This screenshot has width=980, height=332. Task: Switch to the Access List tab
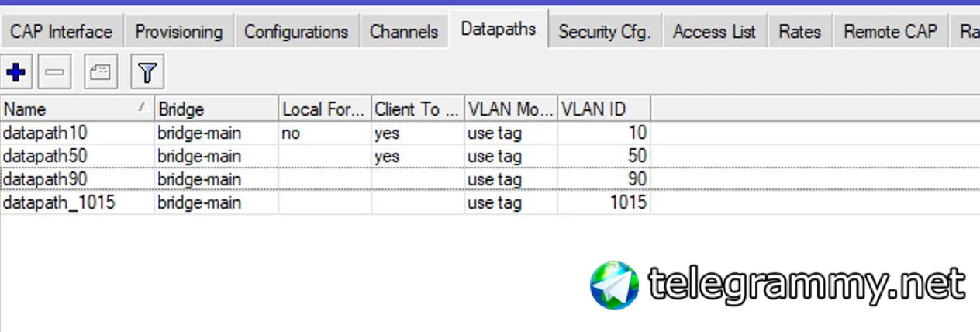[x=714, y=32]
